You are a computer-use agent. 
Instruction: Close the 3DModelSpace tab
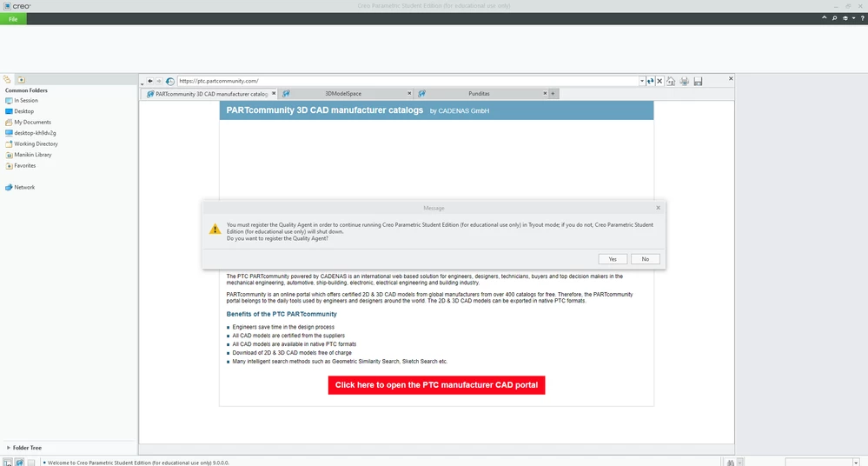tap(409, 93)
